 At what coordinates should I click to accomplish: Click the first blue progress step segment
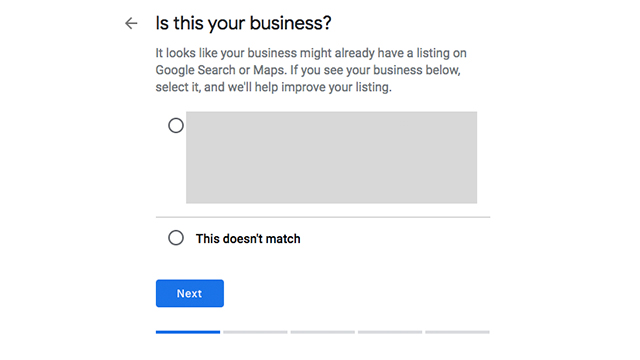(x=188, y=332)
